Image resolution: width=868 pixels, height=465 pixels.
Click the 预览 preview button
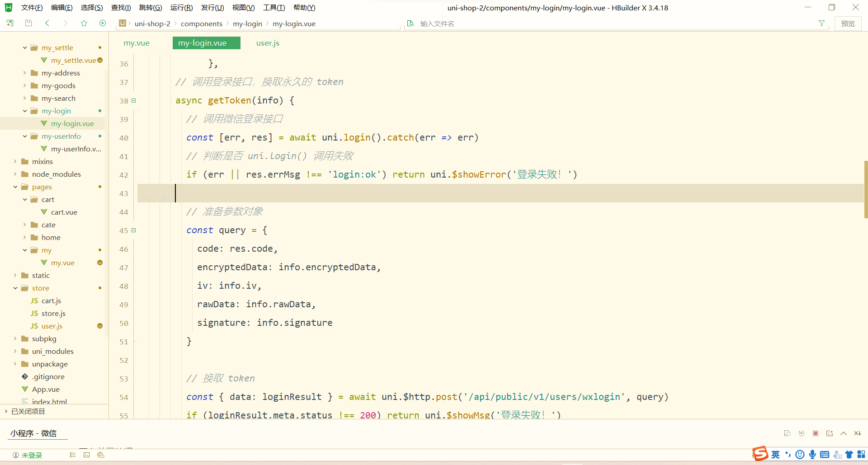[x=848, y=23]
